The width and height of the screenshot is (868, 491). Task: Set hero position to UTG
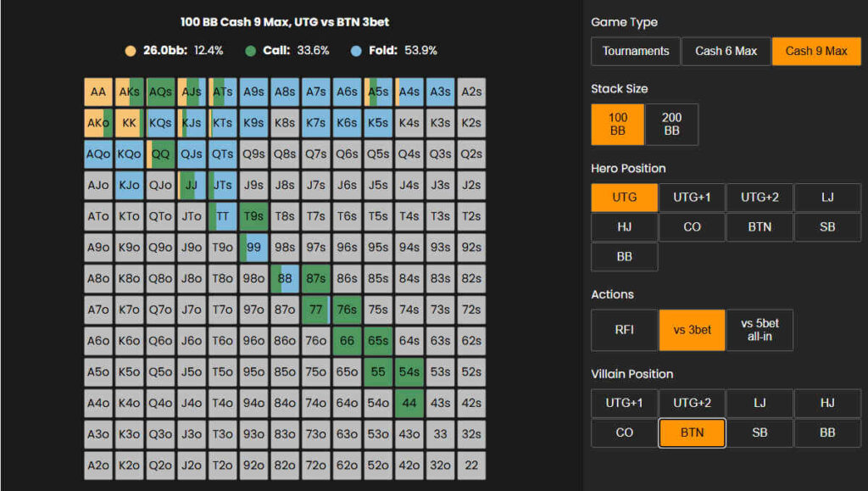625,198
